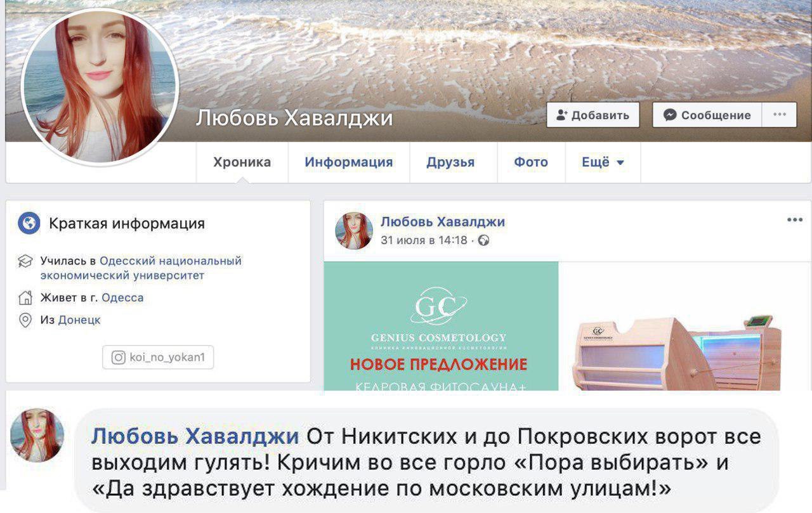The image size is (812, 513).
Task: Open the Ещё dropdown tab
Action: [x=603, y=162]
